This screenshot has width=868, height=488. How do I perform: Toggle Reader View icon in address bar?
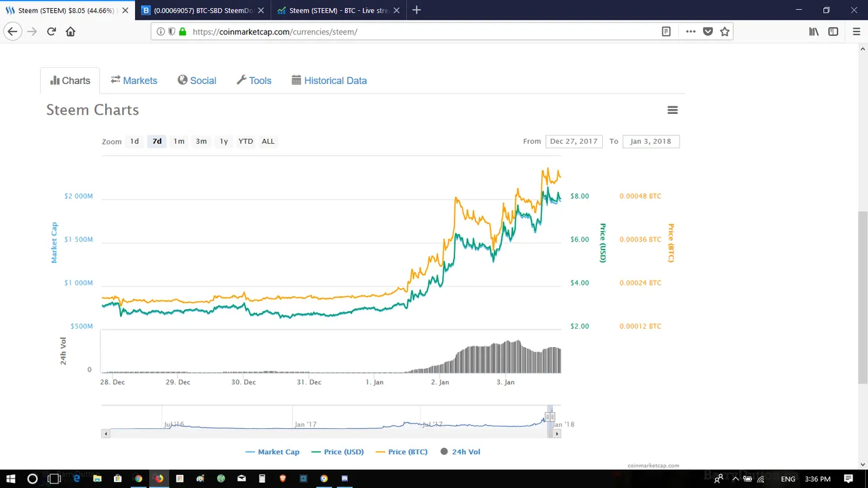(666, 31)
